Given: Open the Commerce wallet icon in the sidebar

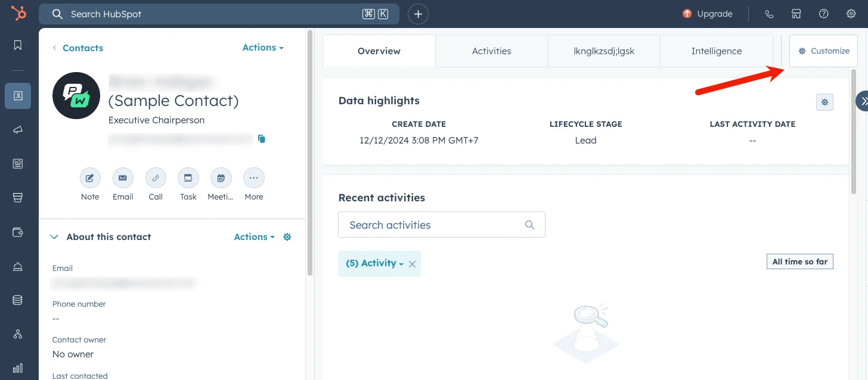Looking at the screenshot, I should coord(17,231).
